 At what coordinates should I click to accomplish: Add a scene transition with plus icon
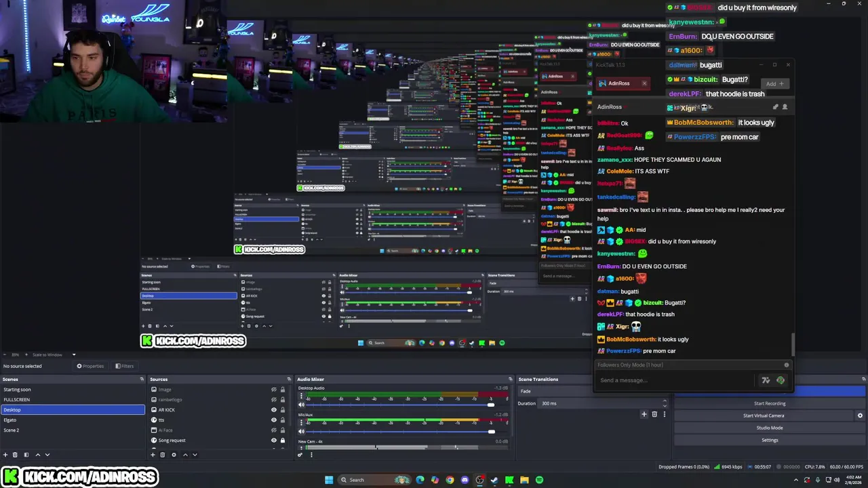click(x=644, y=414)
